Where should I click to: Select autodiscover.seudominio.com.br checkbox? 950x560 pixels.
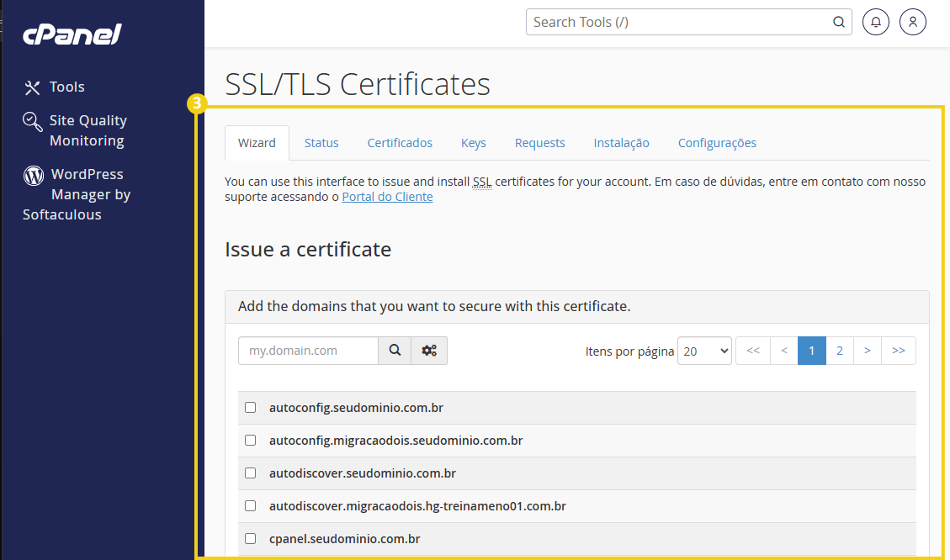pos(250,473)
